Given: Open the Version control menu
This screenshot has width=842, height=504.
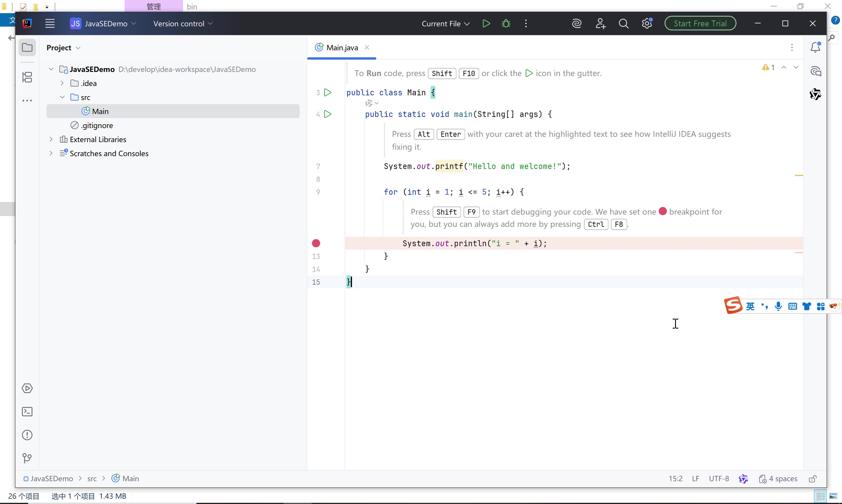Looking at the screenshot, I should [183, 24].
